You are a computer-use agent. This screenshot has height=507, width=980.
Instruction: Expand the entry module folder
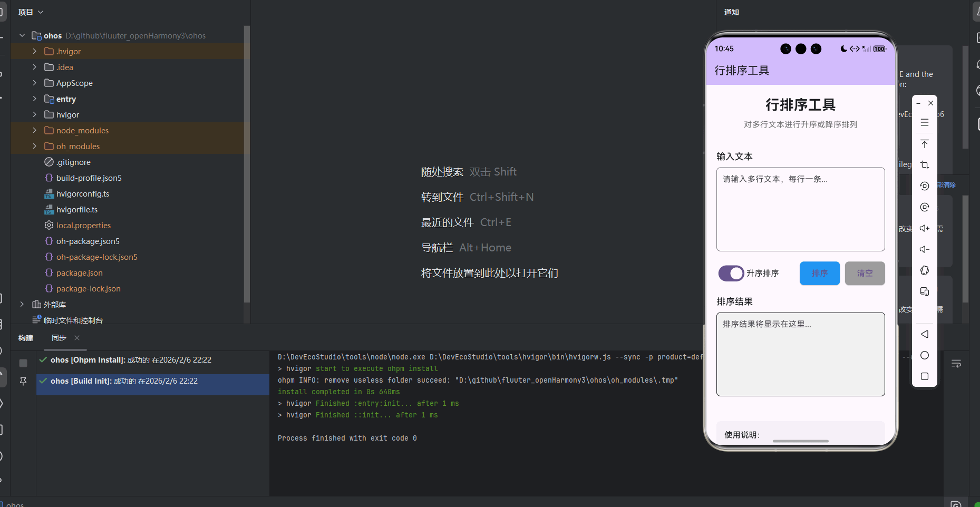click(35, 99)
